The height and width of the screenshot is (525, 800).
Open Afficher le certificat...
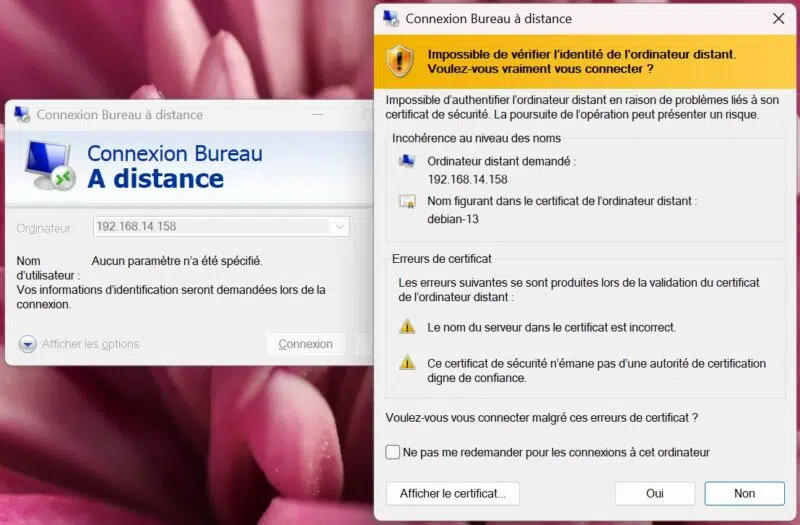click(x=453, y=493)
